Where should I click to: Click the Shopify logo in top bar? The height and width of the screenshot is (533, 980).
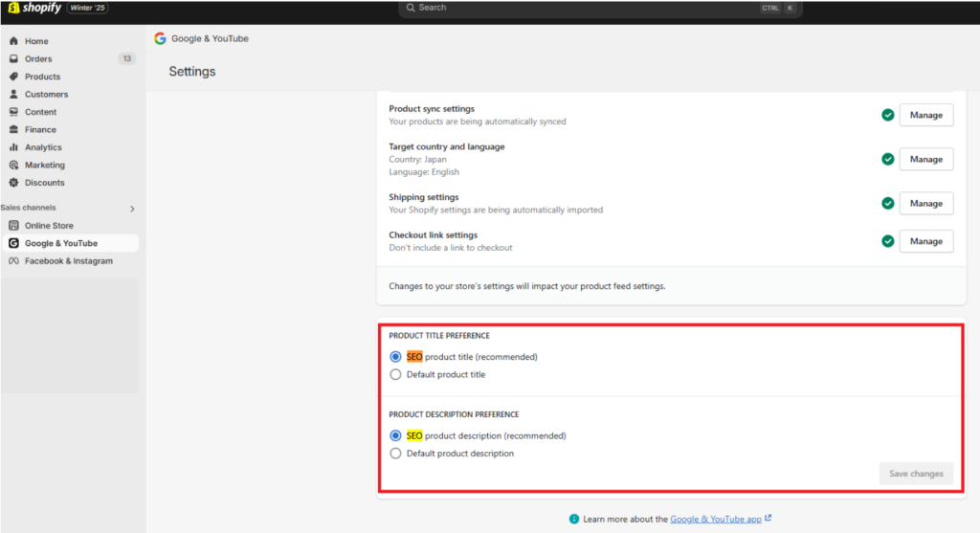point(35,8)
